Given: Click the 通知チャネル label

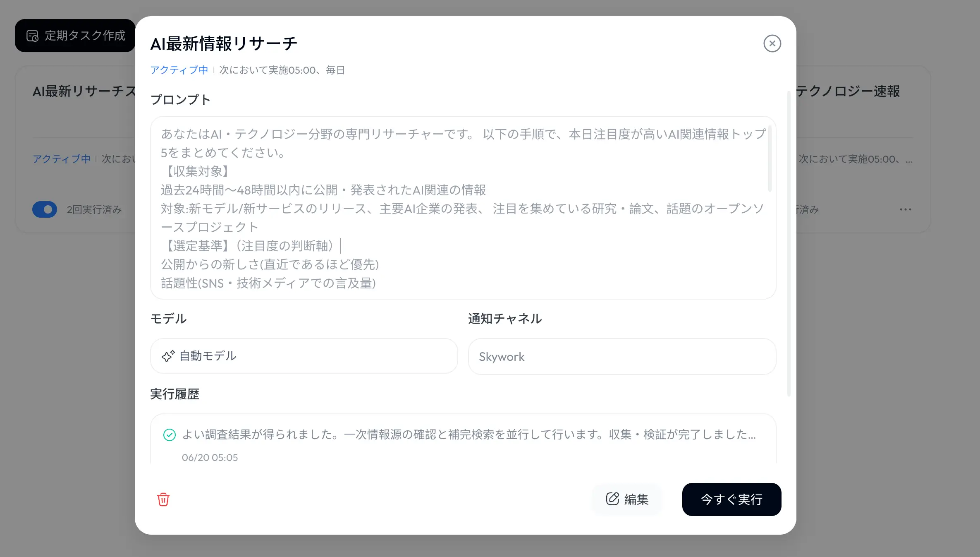Looking at the screenshot, I should pyautogui.click(x=505, y=319).
